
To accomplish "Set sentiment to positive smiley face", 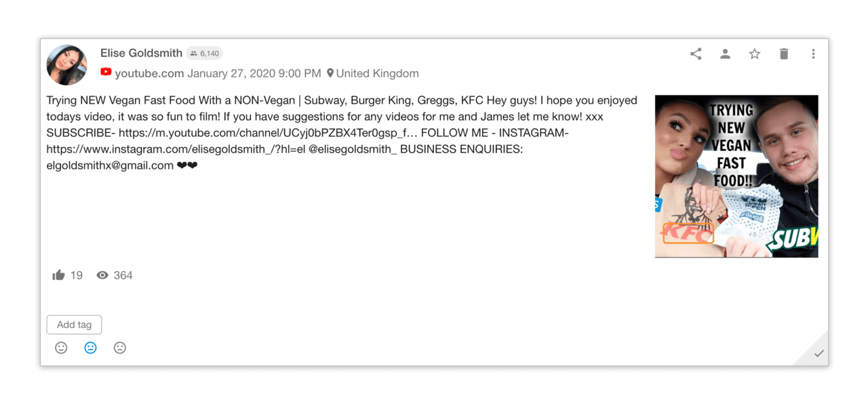I will point(61,348).
